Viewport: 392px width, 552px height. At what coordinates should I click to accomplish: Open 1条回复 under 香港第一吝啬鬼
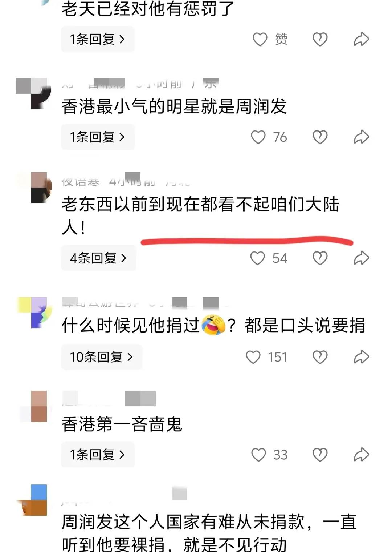click(x=98, y=455)
